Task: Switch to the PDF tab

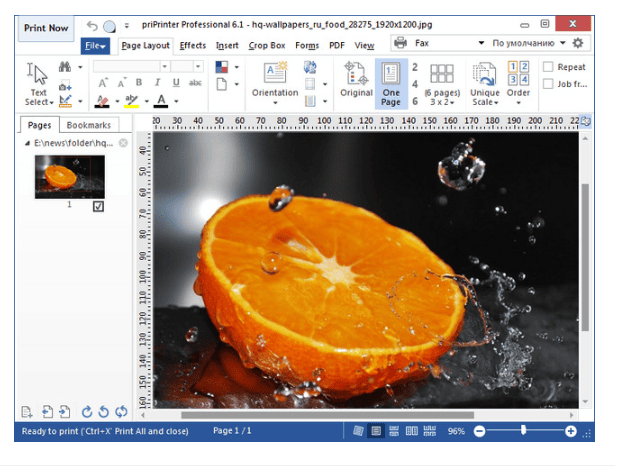Action: [x=337, y=46]
